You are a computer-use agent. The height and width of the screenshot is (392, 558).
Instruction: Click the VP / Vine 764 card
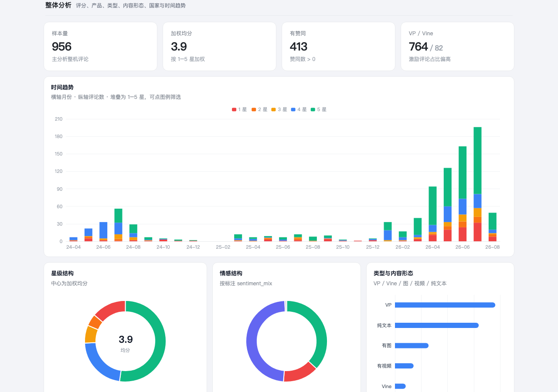(x=457, y=46)
